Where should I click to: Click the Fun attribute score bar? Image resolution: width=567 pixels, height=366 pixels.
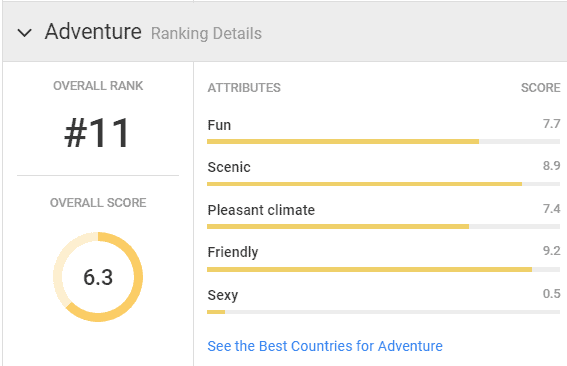point(383,142)
